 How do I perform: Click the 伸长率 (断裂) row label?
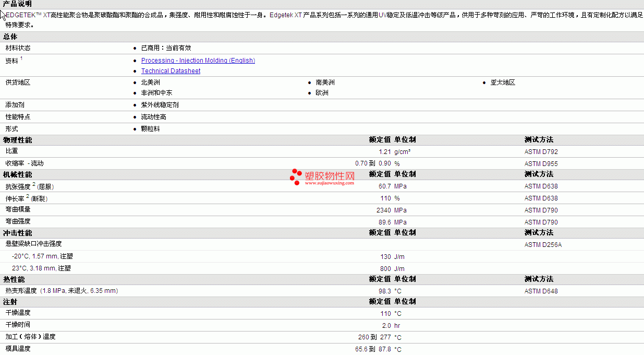pos(27,198)
